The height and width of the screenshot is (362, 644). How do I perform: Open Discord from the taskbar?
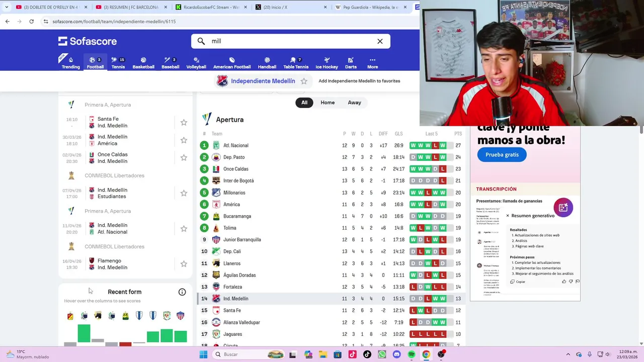click(396, 354)
